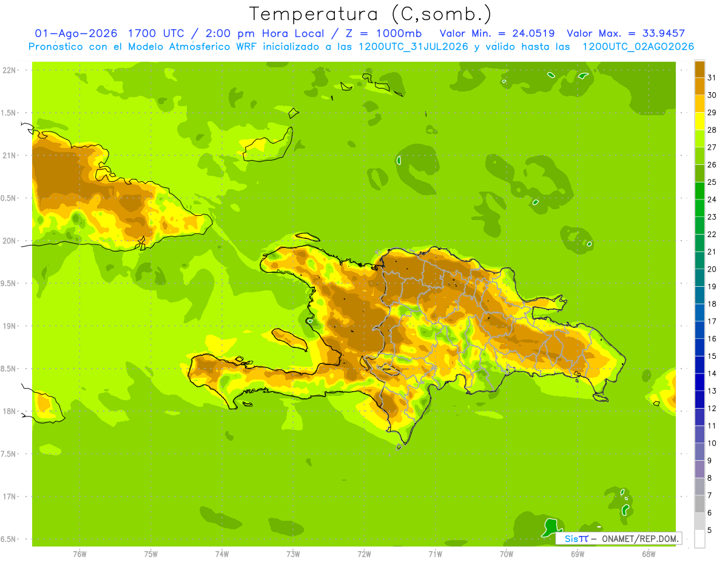728x562 pixels.
Task: Click the yellow swatch between legend values 28 and 29
Action: pyautogui.click(x=699, y=121)
